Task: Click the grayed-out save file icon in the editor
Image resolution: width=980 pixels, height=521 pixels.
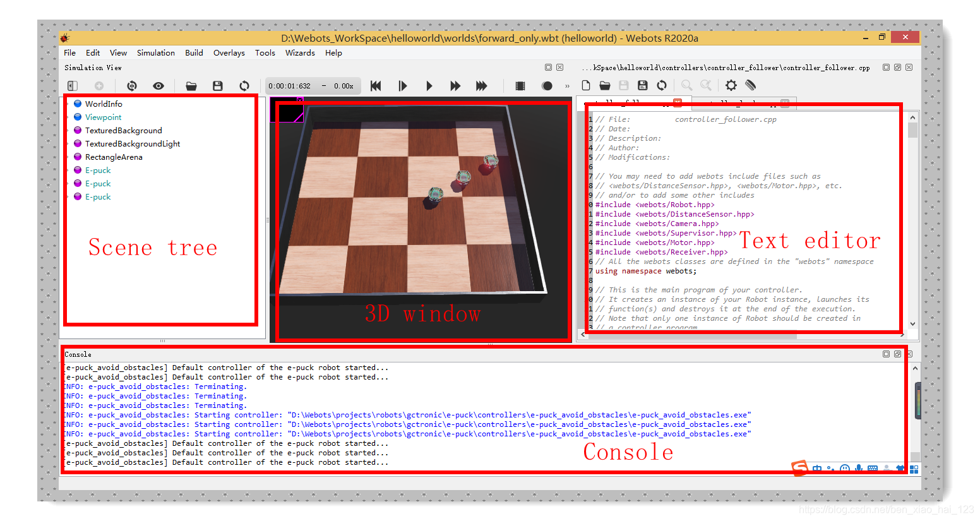Action: (624, 85)
